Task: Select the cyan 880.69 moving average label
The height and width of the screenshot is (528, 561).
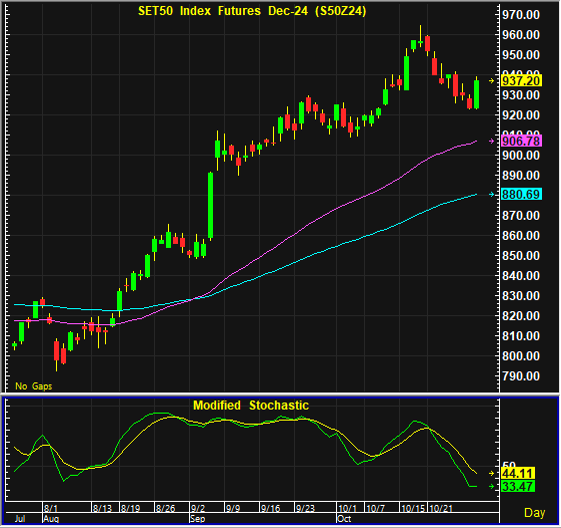Action: [521, 194]
